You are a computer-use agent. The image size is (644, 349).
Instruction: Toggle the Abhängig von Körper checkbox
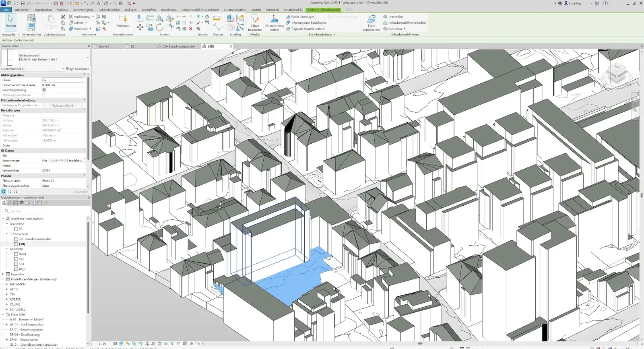44,95
